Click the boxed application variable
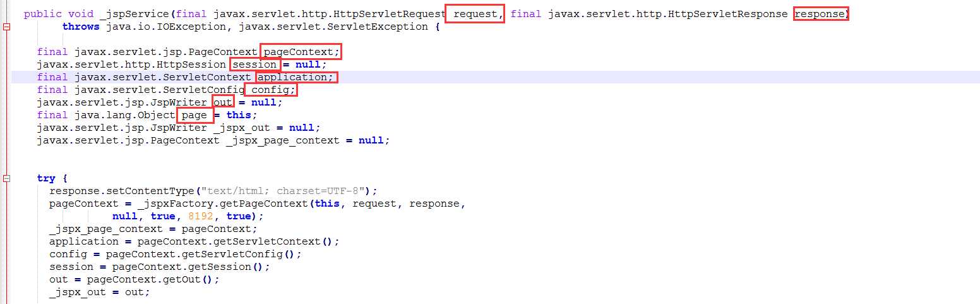Screen dimensions: 980x304 (x=297, y=77)
